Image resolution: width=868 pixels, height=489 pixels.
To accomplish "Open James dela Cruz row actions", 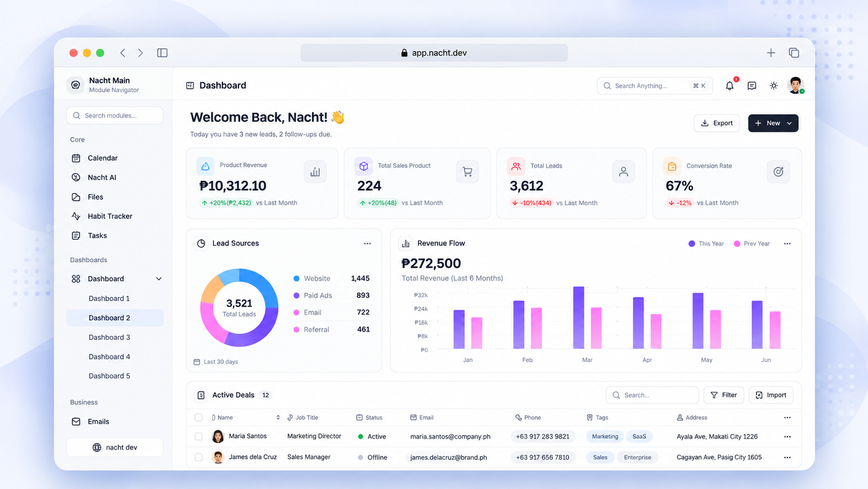I will click(x=787, y=457).
